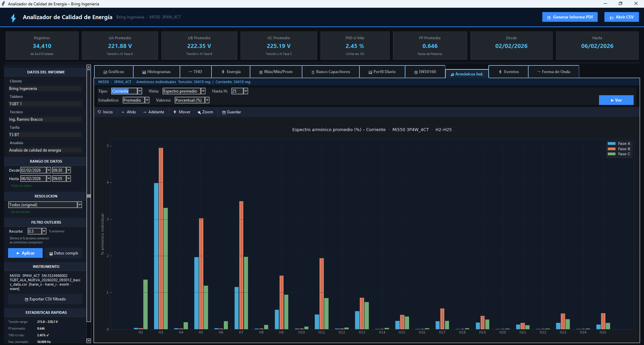Click the Generar Informe PDF icon button
Screen dimensions: 644x345
pyautogui.click(x=569, y=17)
